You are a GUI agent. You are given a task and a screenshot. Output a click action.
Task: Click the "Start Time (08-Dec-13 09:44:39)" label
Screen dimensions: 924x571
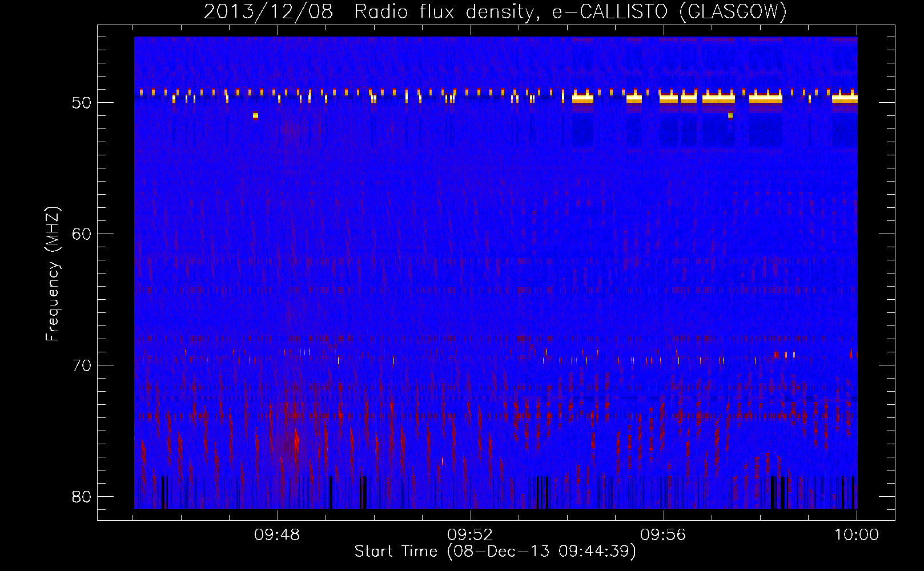pos(495,552)
